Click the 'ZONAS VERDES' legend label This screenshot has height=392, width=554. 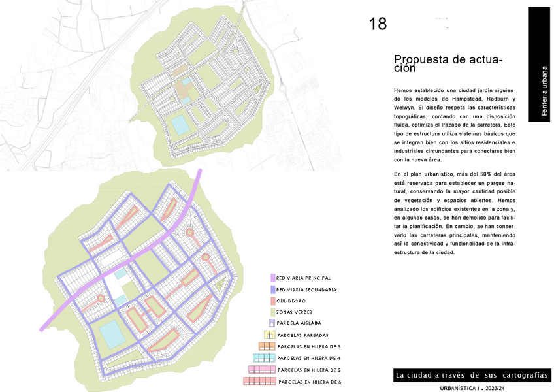[x=294, y=312]
